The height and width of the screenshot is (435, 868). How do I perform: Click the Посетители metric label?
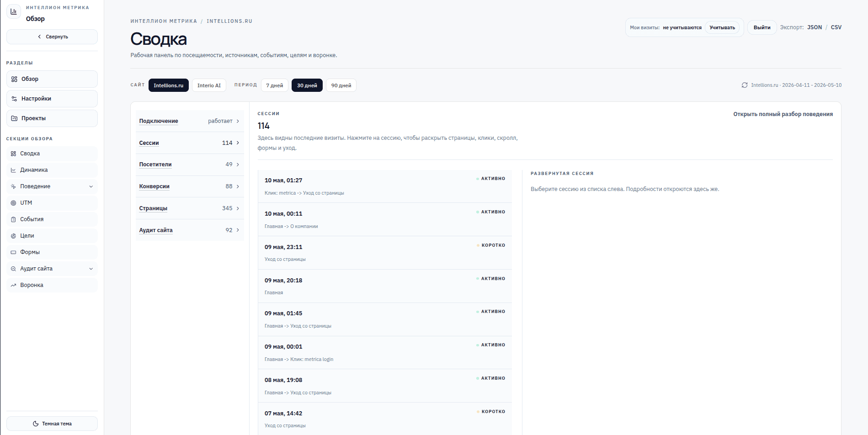pyautogui.click(x=155, y=164)
